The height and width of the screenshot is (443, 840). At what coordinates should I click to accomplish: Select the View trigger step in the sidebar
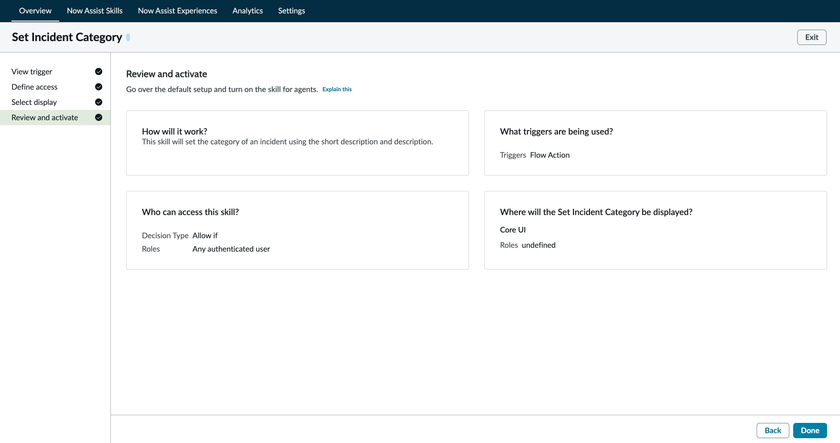(32, 72)
